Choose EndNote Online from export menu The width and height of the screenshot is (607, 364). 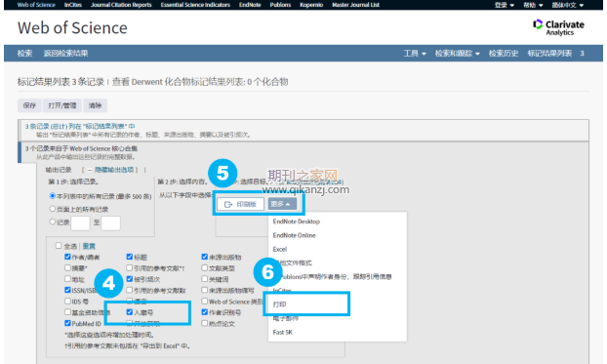(x=294, y=235)
